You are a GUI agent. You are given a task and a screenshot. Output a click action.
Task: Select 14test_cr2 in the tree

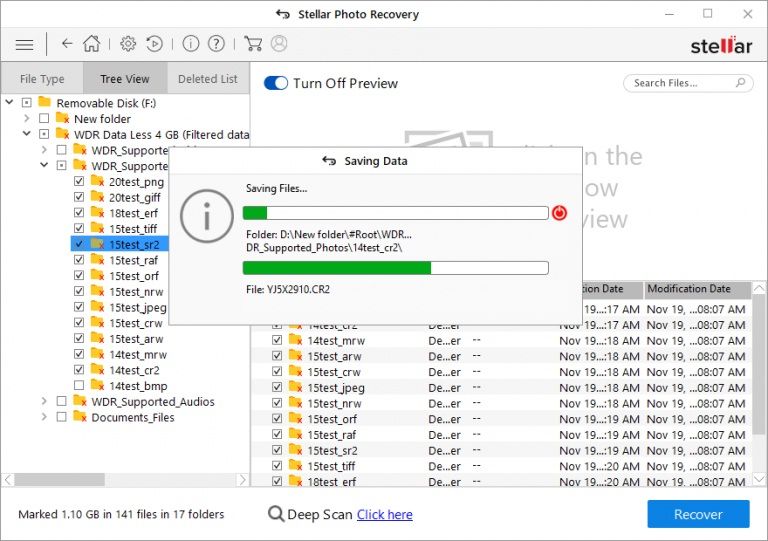(134, 370)
